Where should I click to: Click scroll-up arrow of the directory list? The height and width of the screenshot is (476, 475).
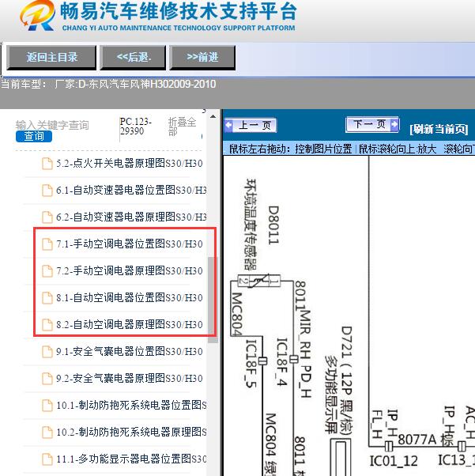(213, 116)
